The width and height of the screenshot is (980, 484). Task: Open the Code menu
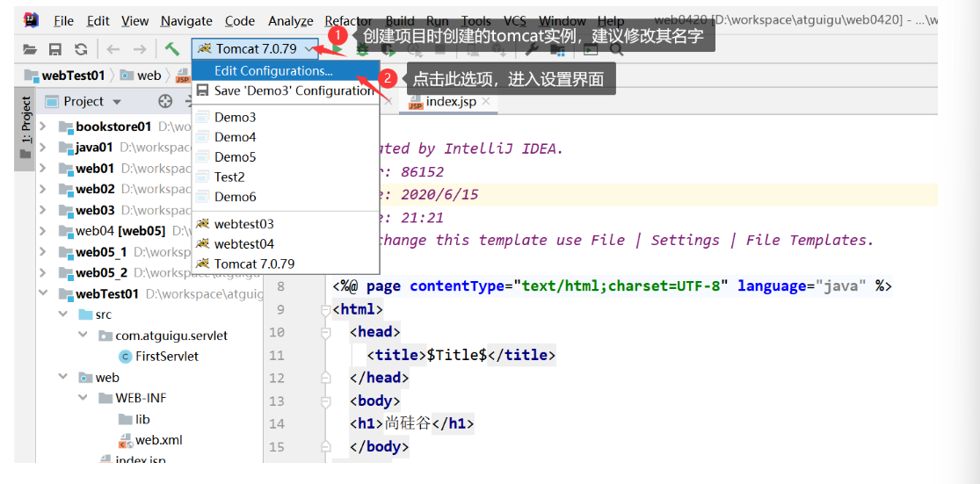coord(240,20)
